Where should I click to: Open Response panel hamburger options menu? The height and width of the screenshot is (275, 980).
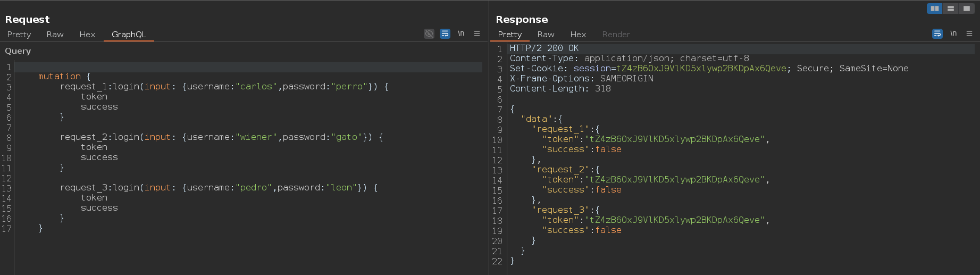pyautogui.click(x=969, y=34)
